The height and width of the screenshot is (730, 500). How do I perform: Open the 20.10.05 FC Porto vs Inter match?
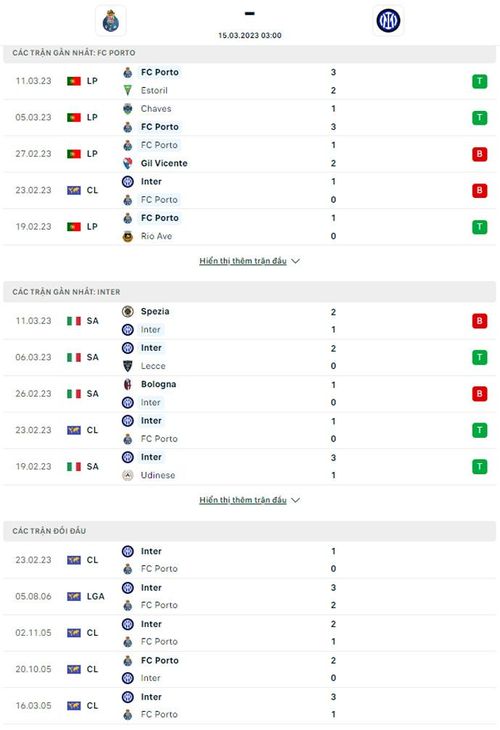coord(250,669)
